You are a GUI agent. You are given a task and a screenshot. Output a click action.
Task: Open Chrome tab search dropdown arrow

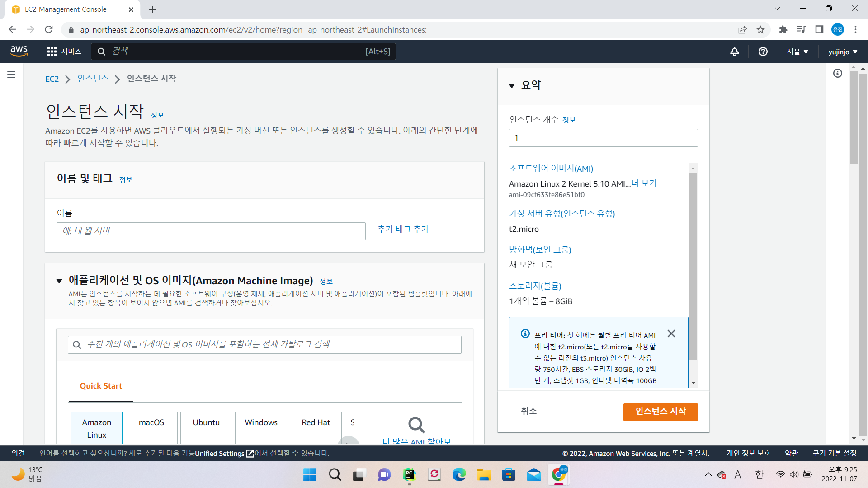(x=777, y=9)
